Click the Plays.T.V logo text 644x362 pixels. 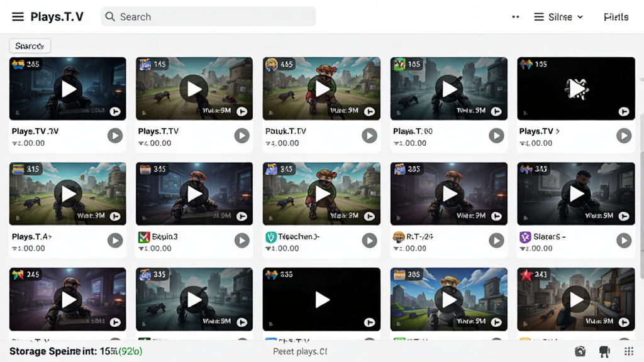click(57, 17)
